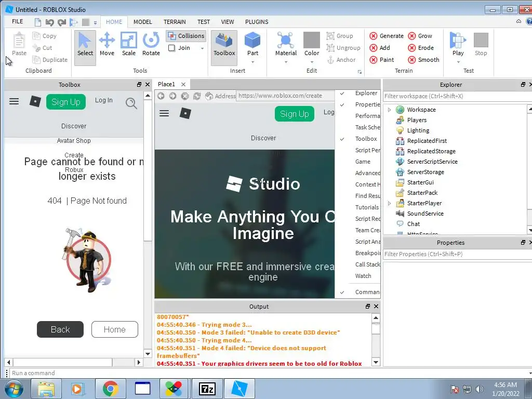Screen dimensions: 532x399
Task: Insert a Part block
Action: tap(252, 44)
